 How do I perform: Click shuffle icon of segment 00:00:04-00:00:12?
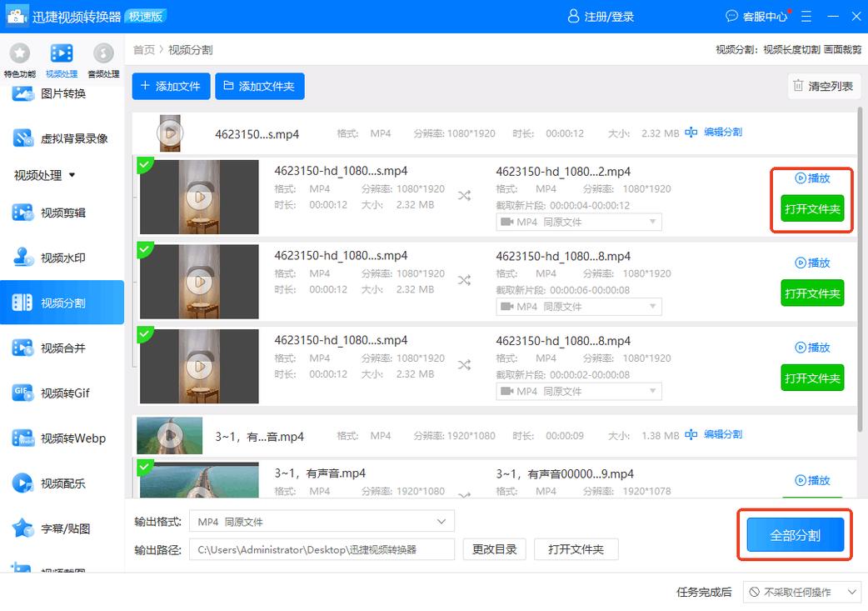465,196
